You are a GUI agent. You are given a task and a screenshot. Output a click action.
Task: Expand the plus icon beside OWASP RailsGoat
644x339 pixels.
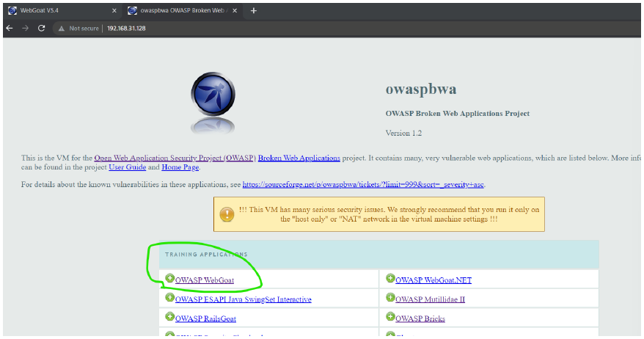169,316
